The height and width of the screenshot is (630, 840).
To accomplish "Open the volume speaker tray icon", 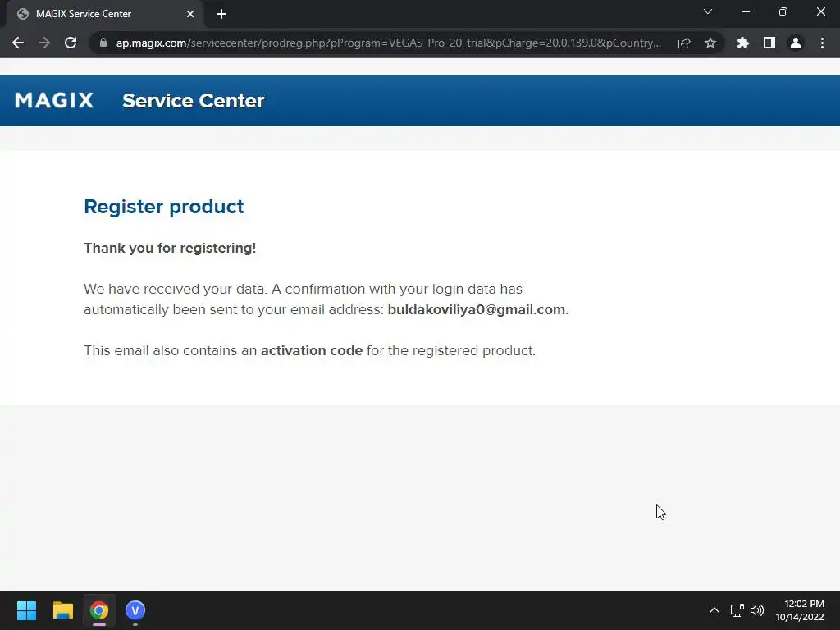I will click(757, 610).
